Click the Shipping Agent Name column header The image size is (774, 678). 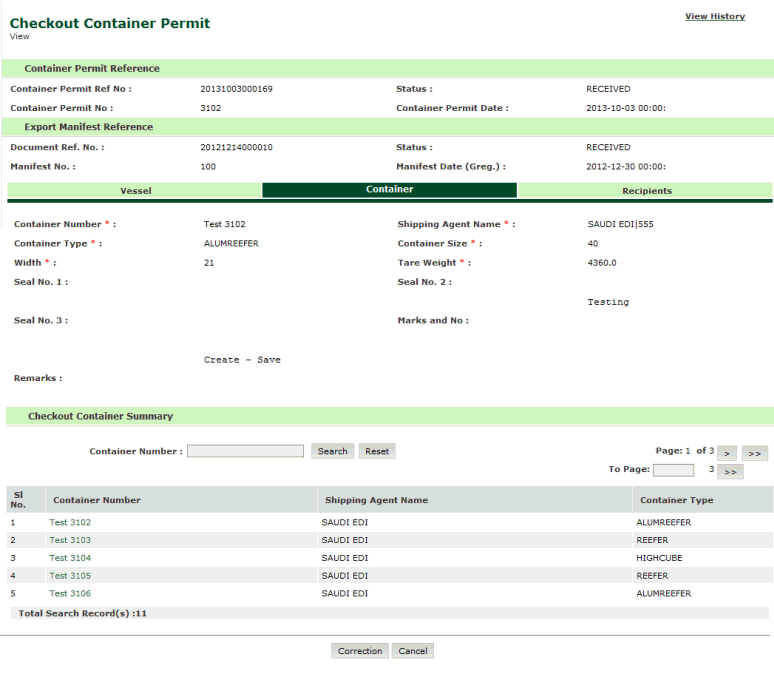click(x=376, y=500)
